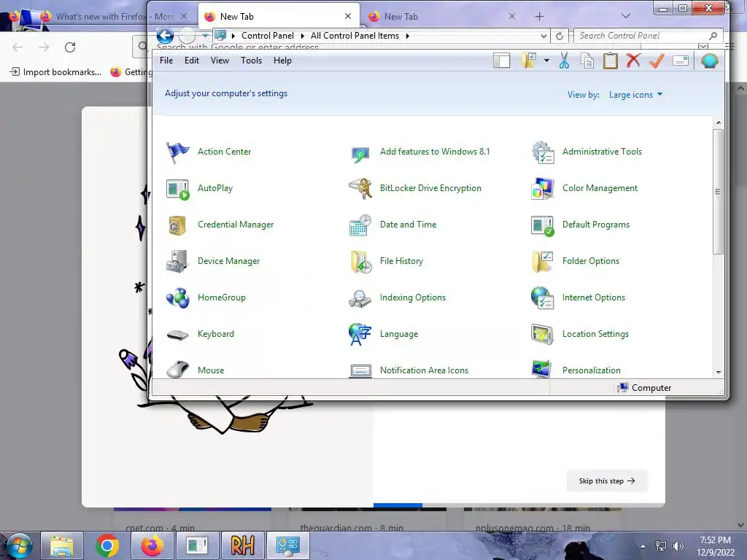This screenshot has height=560, width=747.
Task: Open the Tools menu
Action: pos(251,61)
